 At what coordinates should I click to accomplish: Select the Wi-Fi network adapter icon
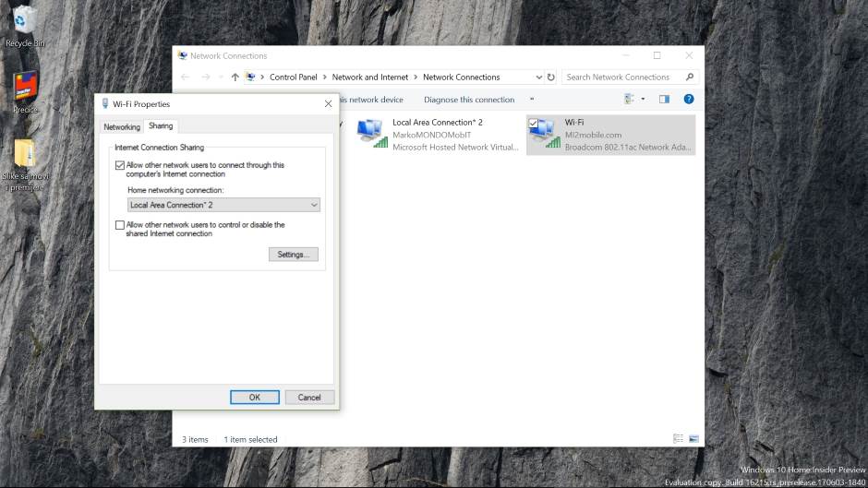click(x=543, y=134)
